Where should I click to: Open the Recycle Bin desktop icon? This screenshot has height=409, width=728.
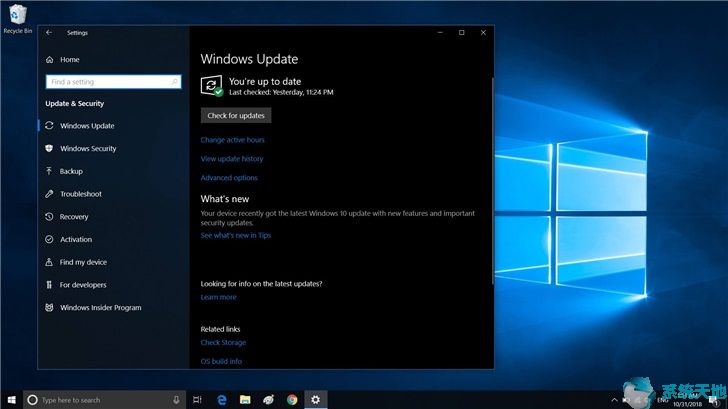(x=18, y=19)
